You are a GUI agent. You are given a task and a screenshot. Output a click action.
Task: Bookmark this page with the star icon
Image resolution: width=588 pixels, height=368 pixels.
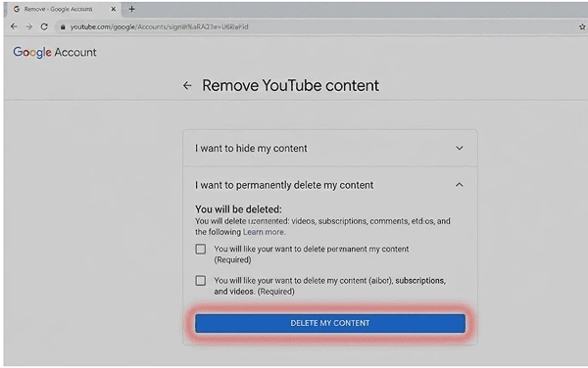click(x=582, y=27)
